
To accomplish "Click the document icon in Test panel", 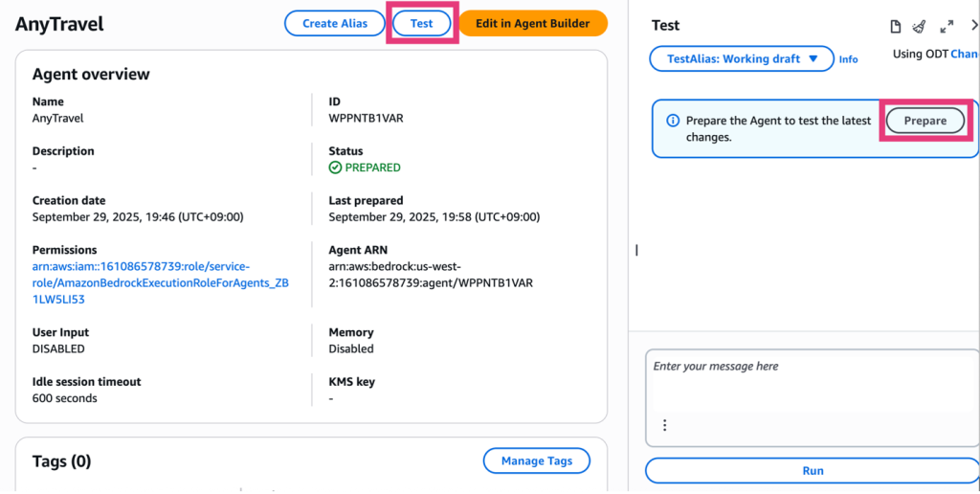I will tap(896, 26).
